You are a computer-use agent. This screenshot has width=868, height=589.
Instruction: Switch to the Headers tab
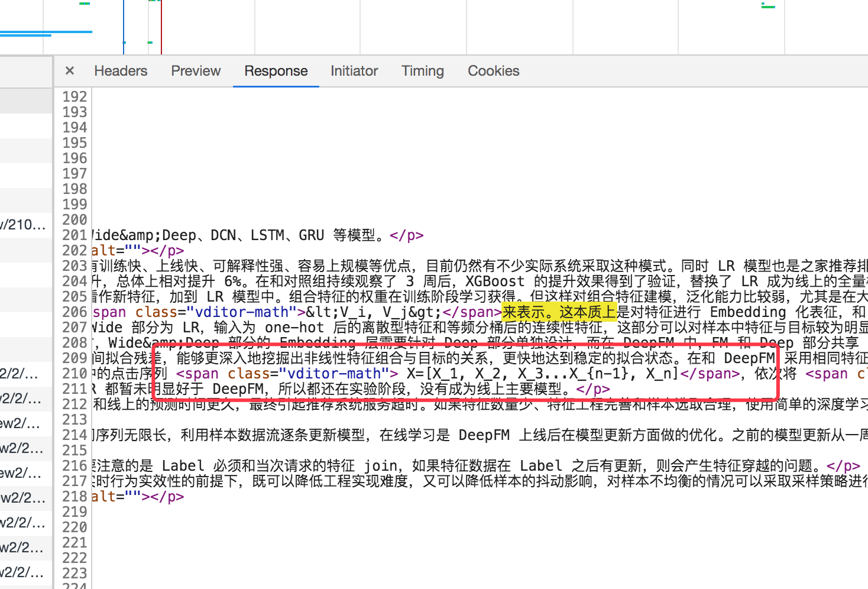121,71
